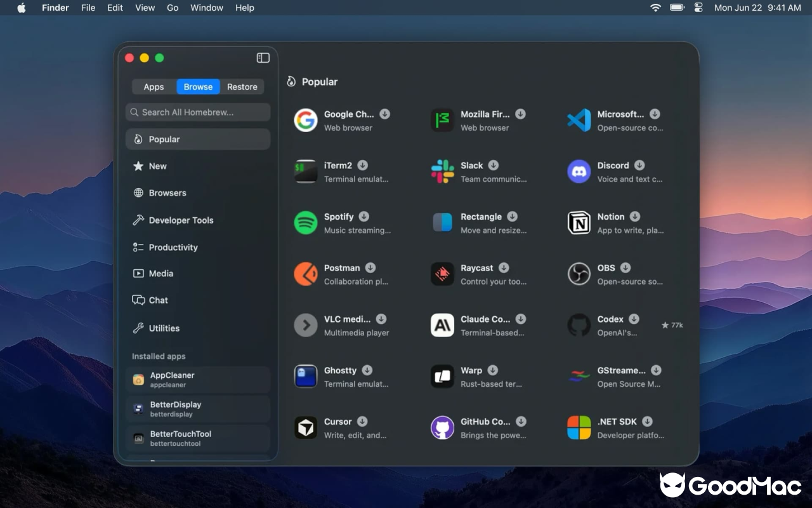Select the Productivity category

(198, 247)
